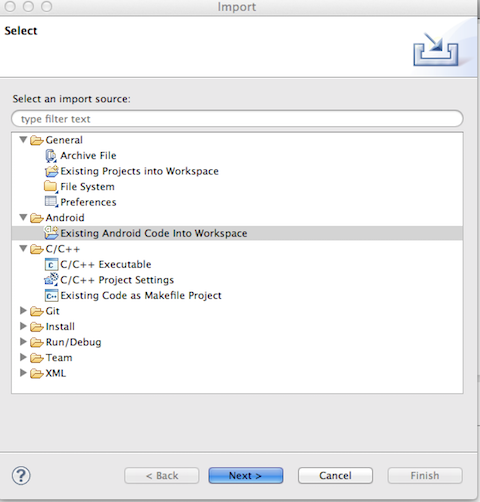The height and width of the screenshot is (502, 480).
Task: Collapse the C/C++ category
Action: click(23, 248)
